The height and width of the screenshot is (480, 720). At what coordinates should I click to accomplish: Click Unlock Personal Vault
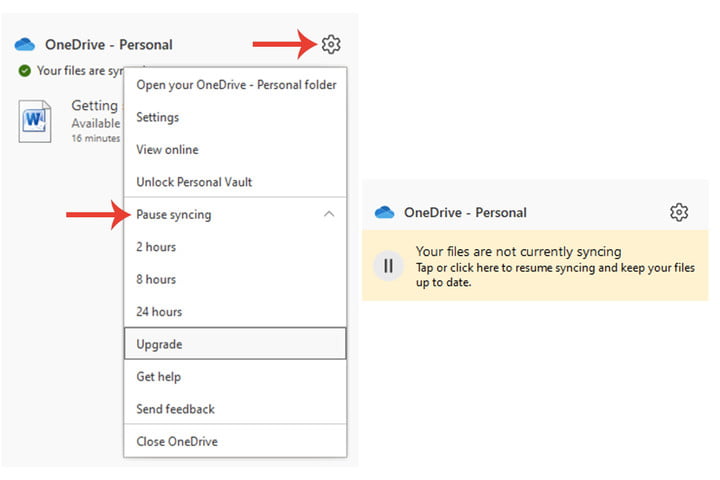(194, 182)
